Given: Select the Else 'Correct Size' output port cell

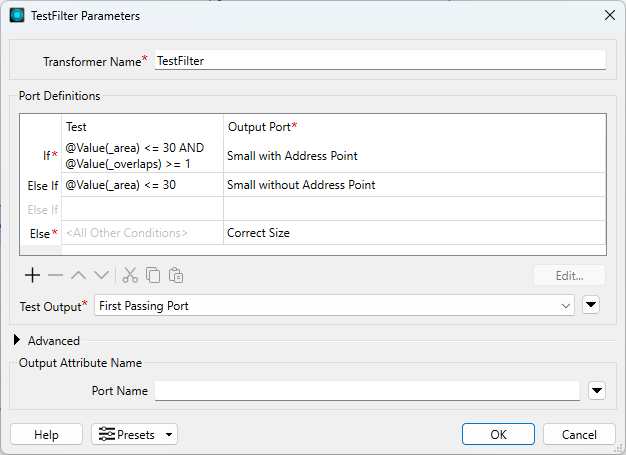Looking at the screenshot, I should pos(414,233).
